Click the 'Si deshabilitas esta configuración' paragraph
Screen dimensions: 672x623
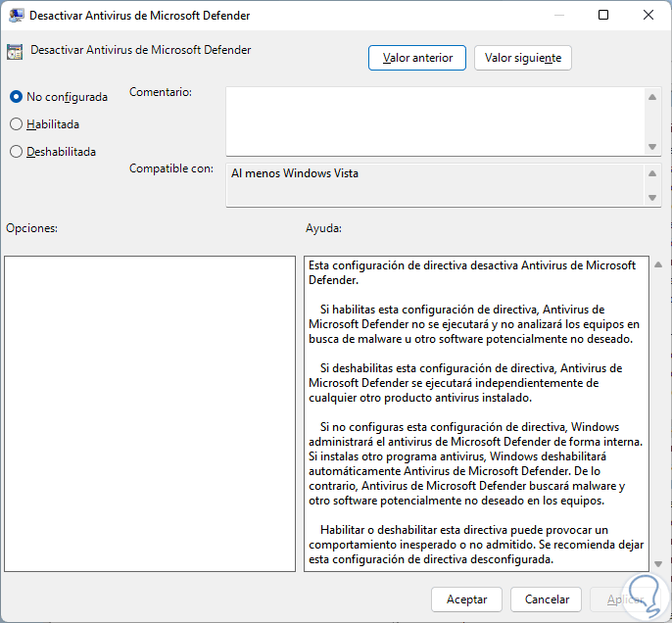(465, 383)
